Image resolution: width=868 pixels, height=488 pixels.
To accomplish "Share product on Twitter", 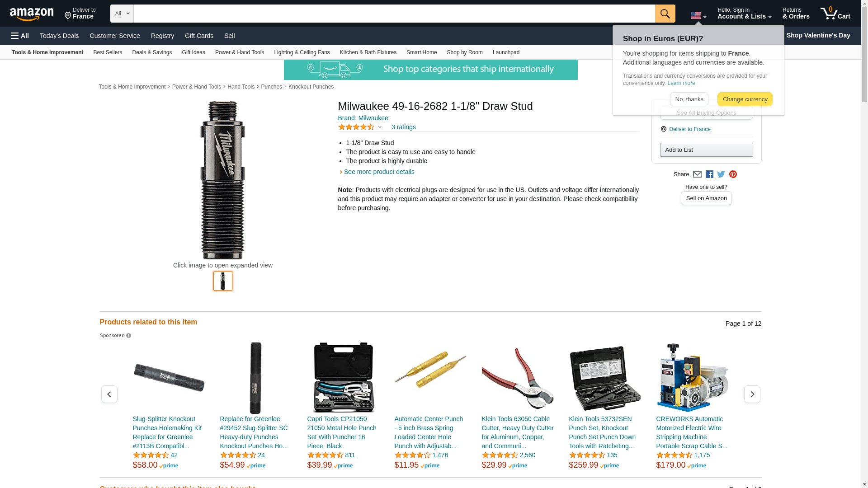I will point(721,174).
